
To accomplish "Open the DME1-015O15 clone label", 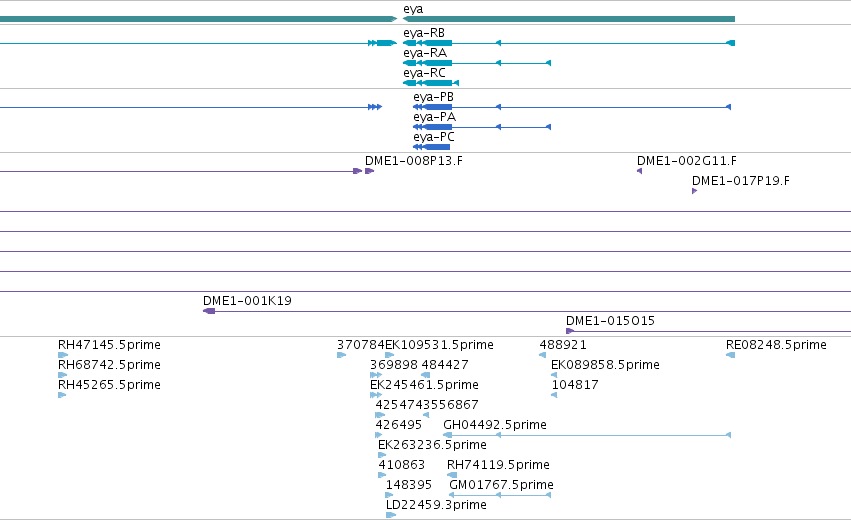I will pyautogui.click(x=611, y=321).
